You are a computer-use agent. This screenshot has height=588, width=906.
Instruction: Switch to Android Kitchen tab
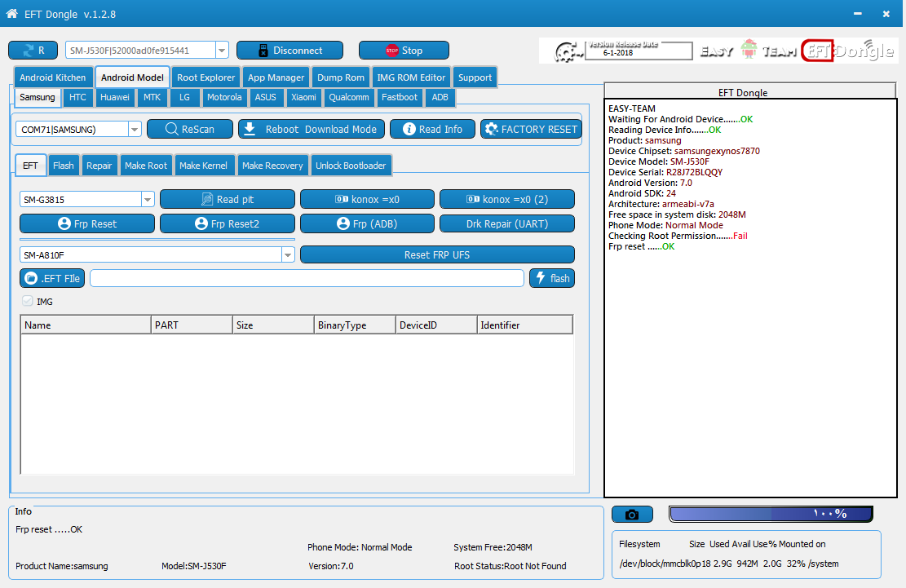tap(52, 77)
